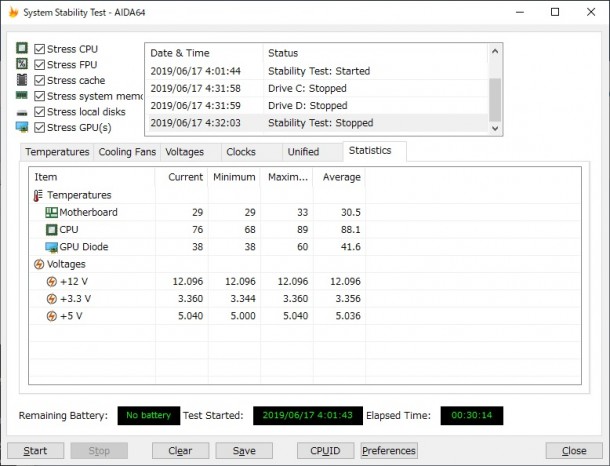Click the FPU icon beside Stress FPU
Viewport: 610px width, 466px height.
pos(22,63)
